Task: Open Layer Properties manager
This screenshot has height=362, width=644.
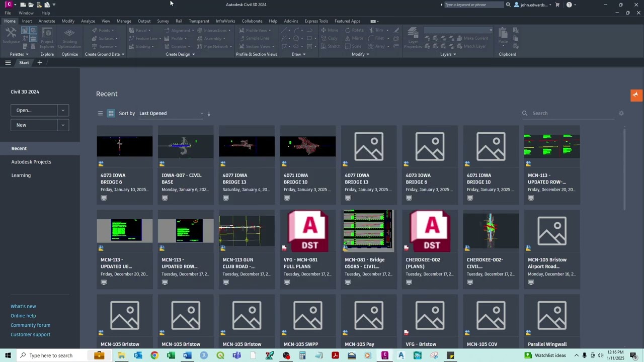Action: pos(413,38)
